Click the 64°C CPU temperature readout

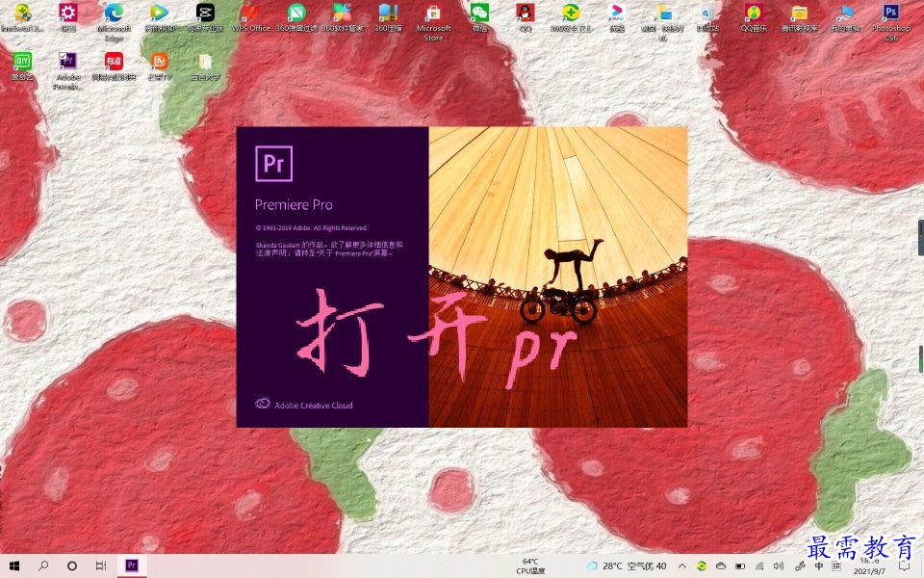530,565
